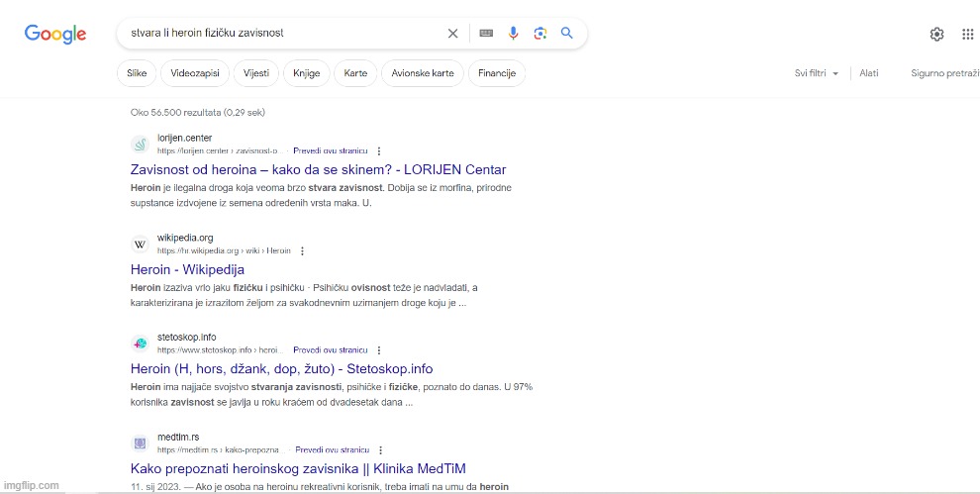Click the medtim.rs site name
Image resolution: width=980 pixels, height=494 pixels.
(178, 438)
